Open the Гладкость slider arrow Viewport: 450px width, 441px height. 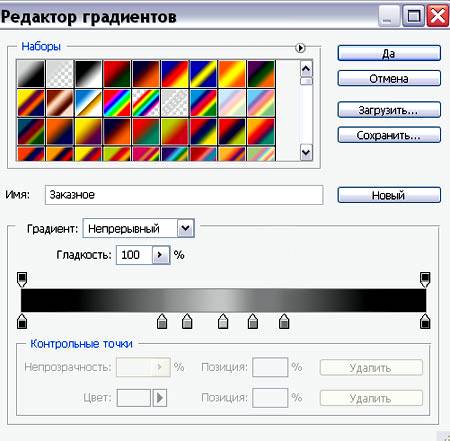161,255
